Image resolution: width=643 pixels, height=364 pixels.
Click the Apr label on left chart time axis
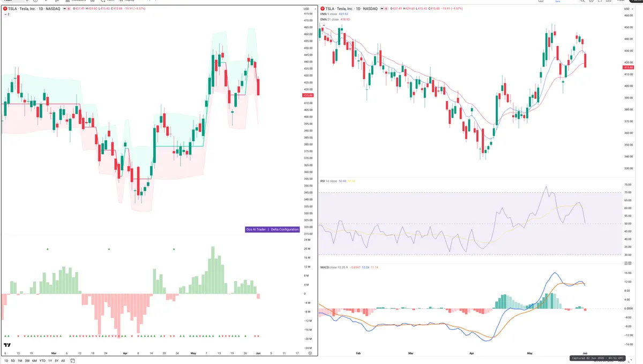click(x=125, y=353)
